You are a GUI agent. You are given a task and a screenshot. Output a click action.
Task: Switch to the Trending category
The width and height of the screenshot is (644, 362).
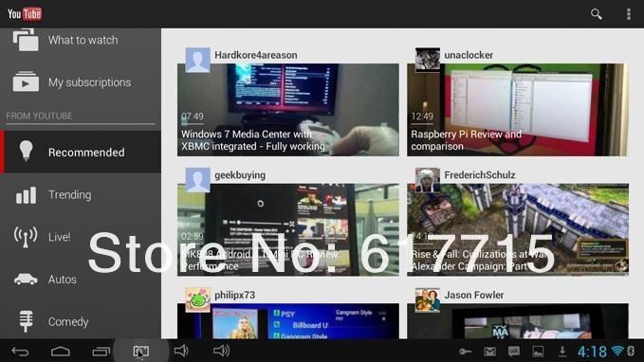coord(81,194)
